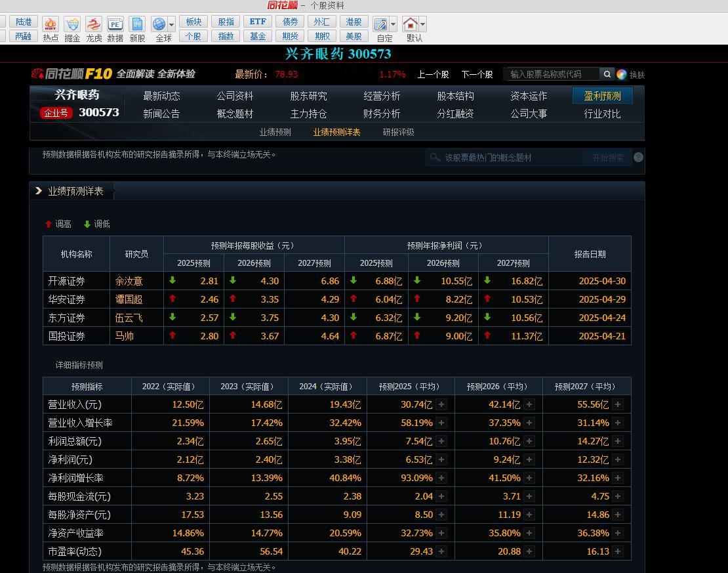Expand the 默认 home dropdown arrow
728x573 pixels.
tap(422, 24)
